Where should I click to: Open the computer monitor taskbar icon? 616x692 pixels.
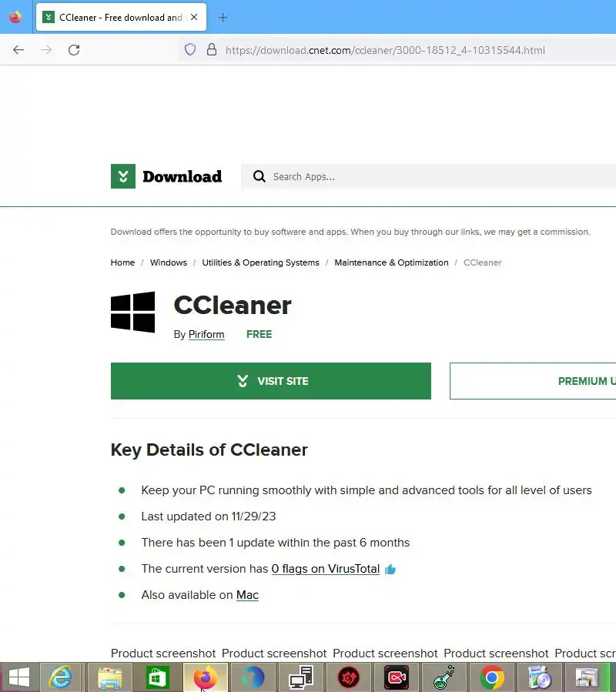(301, 677)
